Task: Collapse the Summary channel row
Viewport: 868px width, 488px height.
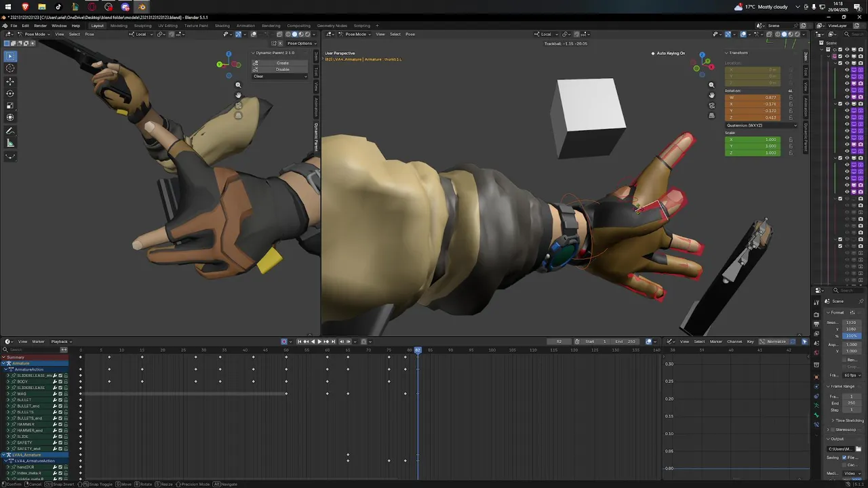Action: point(3,357)
